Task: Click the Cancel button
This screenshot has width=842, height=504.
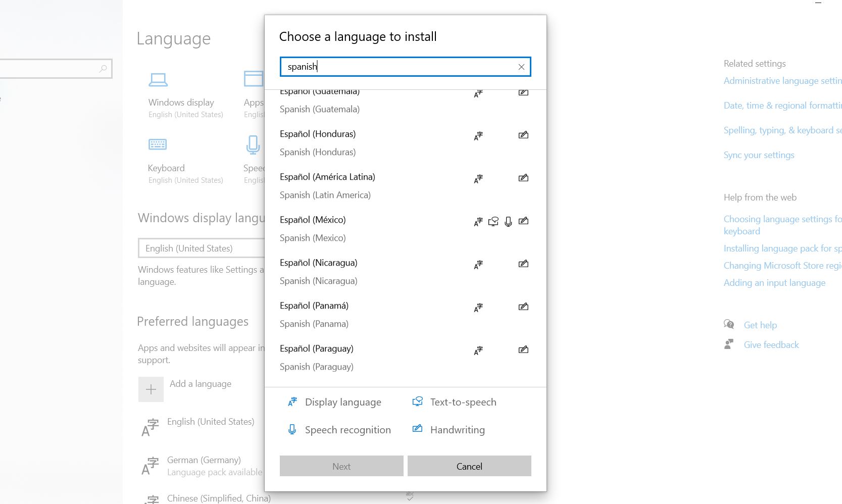Action: 469,466
